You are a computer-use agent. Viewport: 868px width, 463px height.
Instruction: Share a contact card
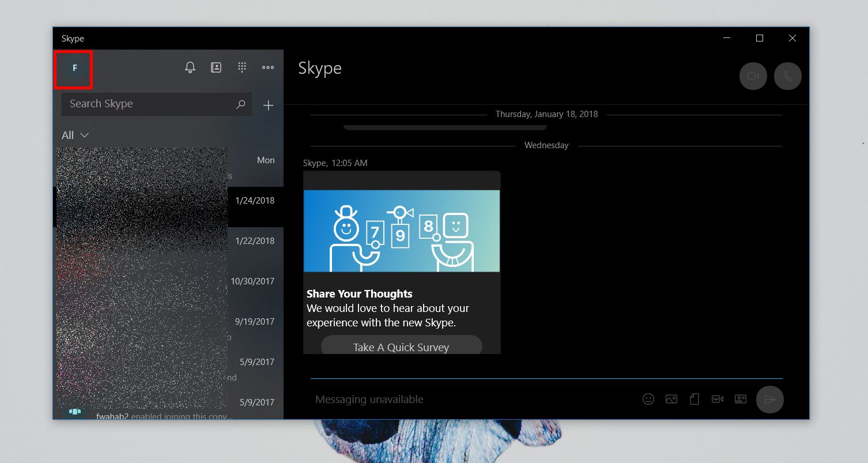pyautogui.click(x=741, y=398)
